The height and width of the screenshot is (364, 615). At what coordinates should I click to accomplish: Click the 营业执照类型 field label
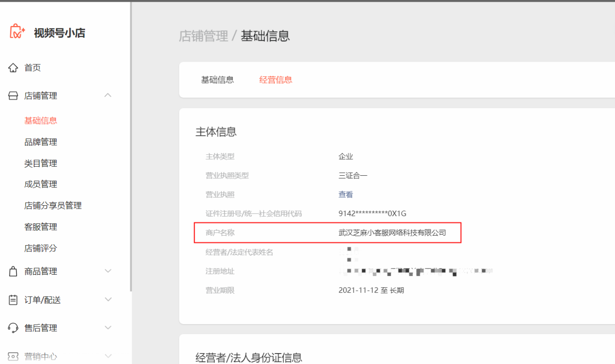coord(227,176)
